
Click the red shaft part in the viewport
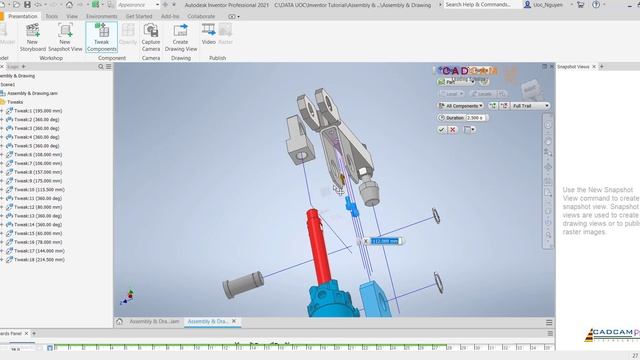point(320,246)
